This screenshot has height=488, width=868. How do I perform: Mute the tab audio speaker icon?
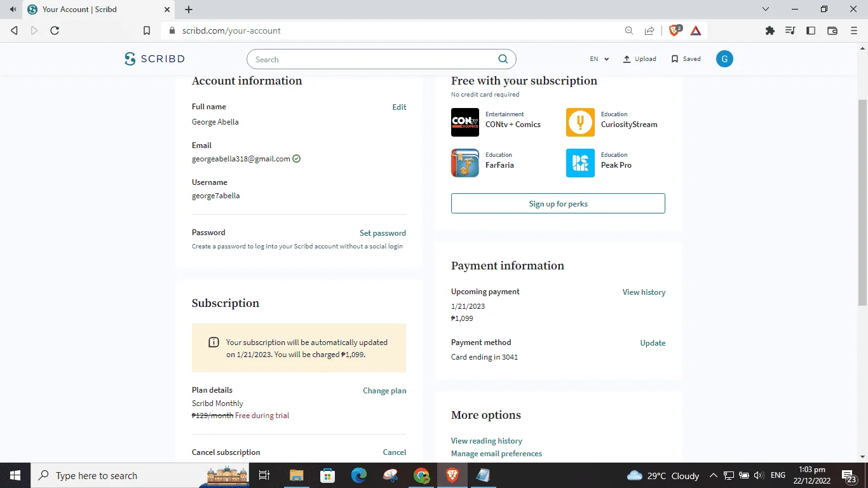pyautogui.click(x=13, y=10)
